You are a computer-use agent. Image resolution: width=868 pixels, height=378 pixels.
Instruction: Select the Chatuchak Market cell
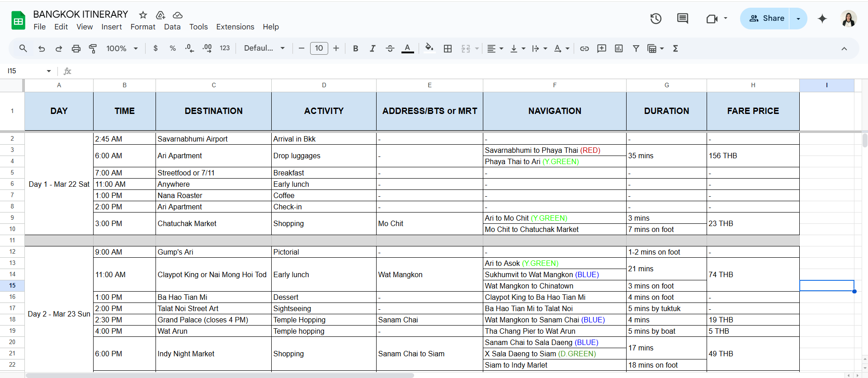[213, 223]
